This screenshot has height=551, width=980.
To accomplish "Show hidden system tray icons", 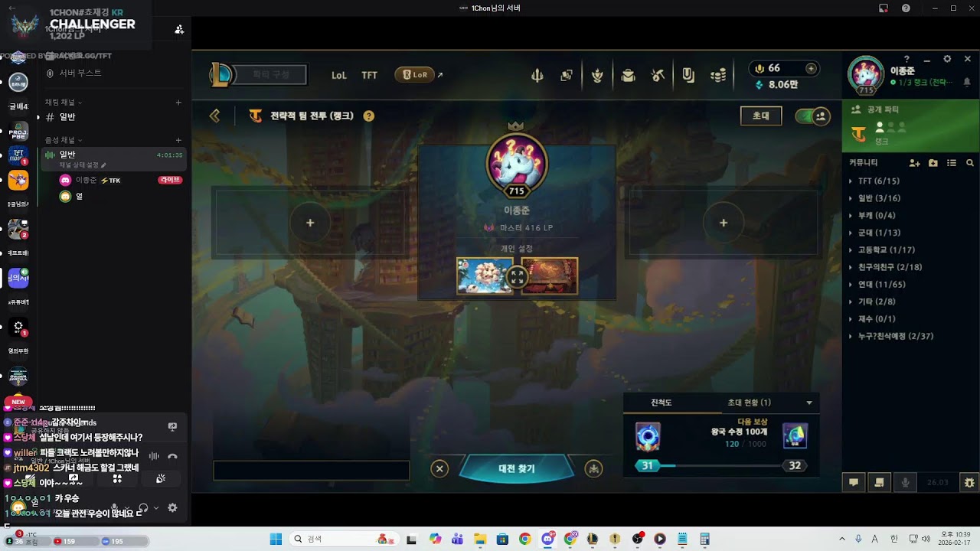I will (x=841, y=539).
